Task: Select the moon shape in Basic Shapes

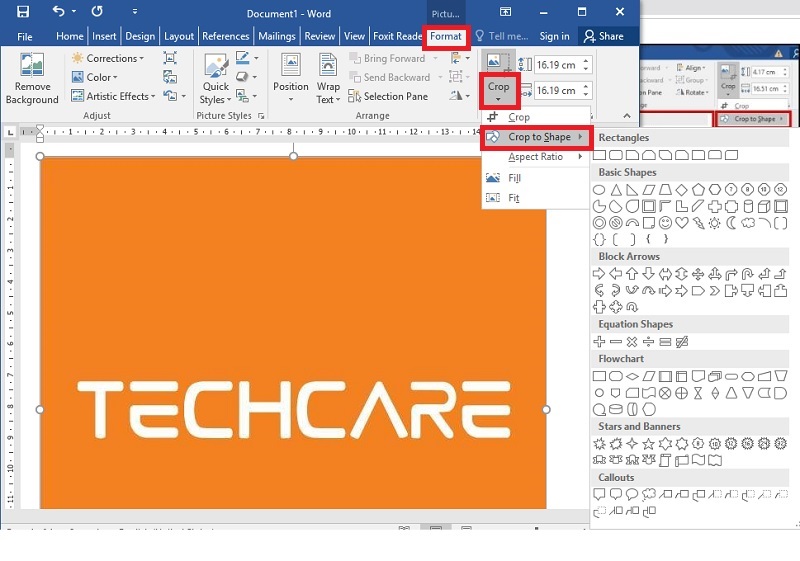Action: tap(732, 222)
